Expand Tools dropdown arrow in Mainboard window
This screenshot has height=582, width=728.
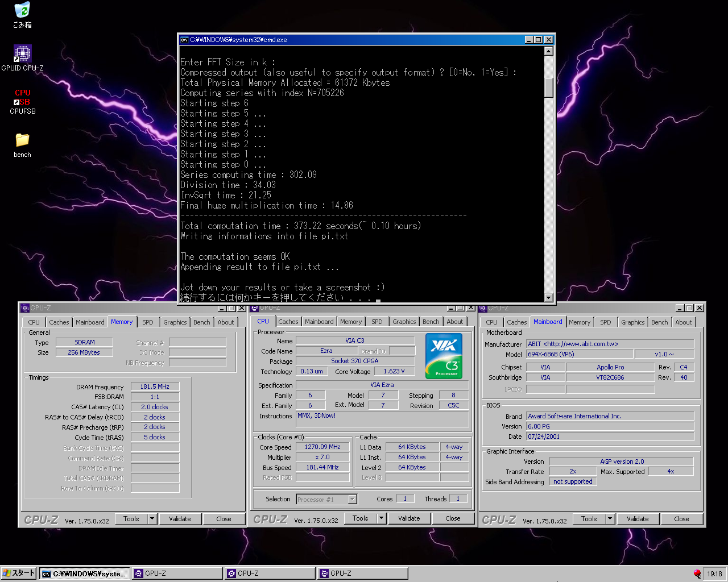[610, 519]
